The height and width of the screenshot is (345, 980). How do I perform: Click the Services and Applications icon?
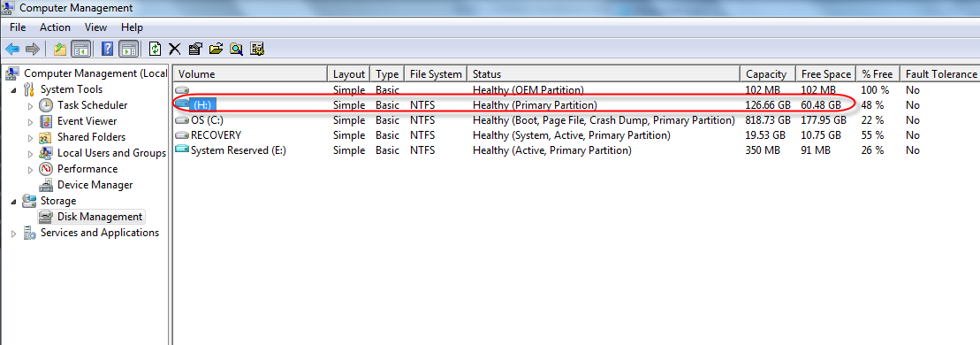point(29,233)
